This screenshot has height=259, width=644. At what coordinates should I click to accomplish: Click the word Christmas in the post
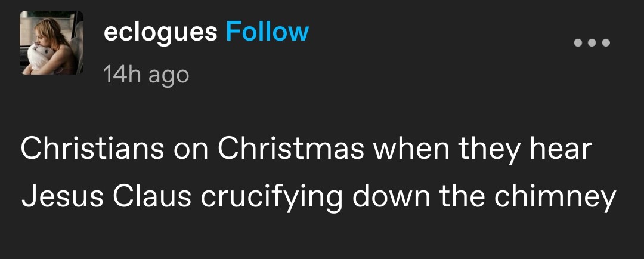tap(290, 149)
